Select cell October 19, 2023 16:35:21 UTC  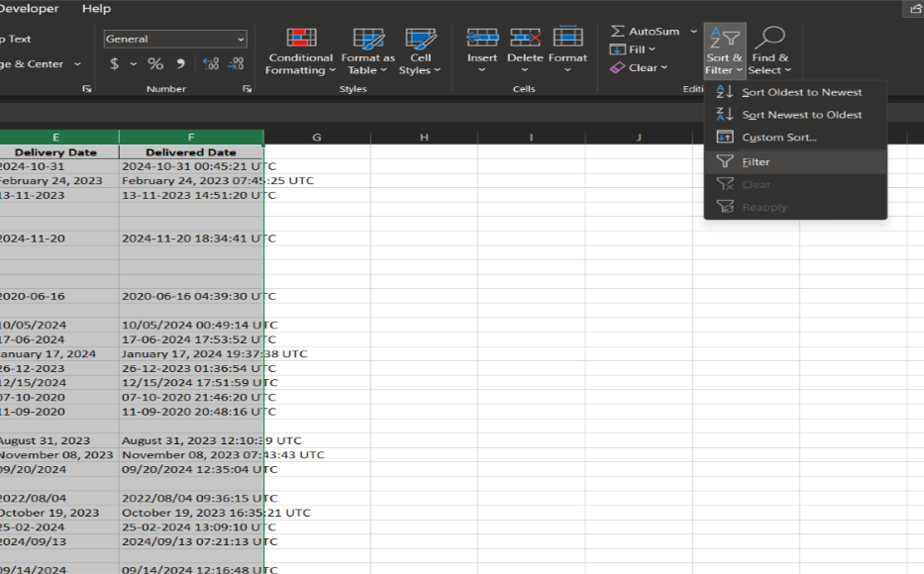tap(191, 513)
